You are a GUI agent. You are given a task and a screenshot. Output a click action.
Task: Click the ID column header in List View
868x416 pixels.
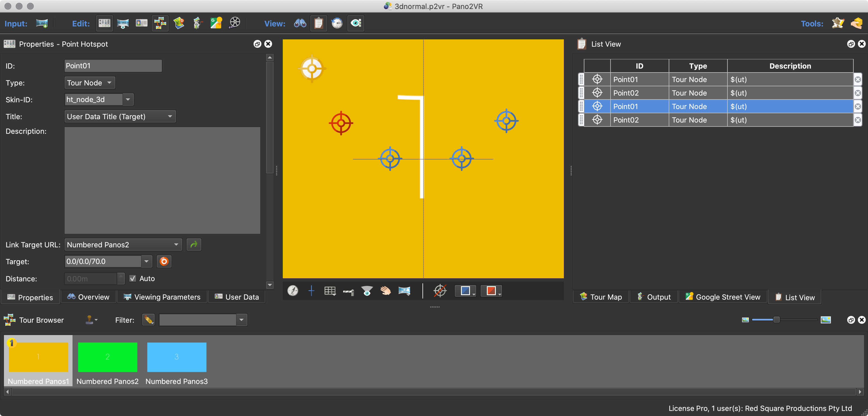(x=639, y=66)
